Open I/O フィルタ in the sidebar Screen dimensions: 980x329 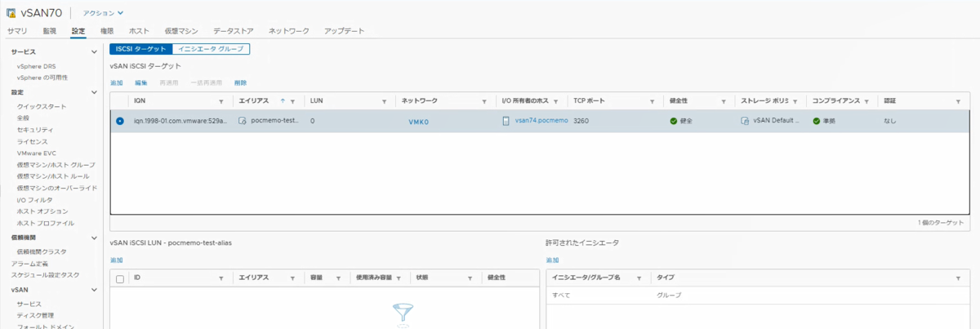coord(34,200)
